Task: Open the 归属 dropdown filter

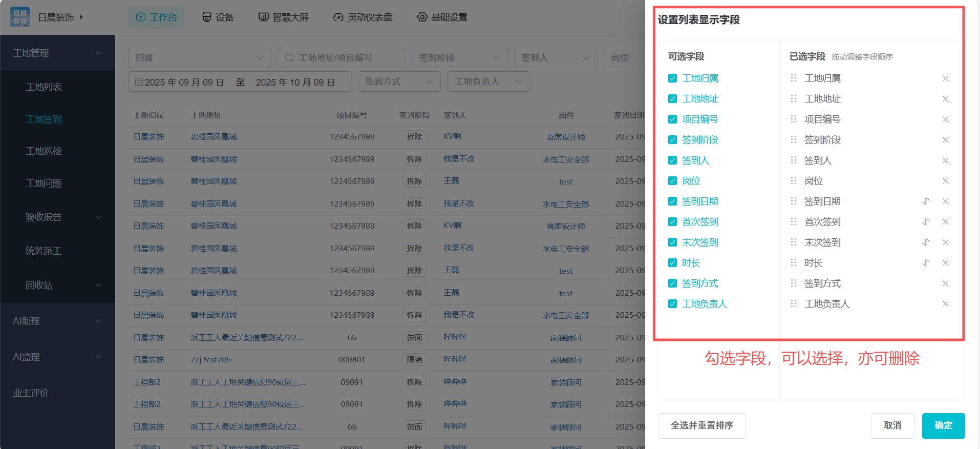Action: tap(199, 58)
